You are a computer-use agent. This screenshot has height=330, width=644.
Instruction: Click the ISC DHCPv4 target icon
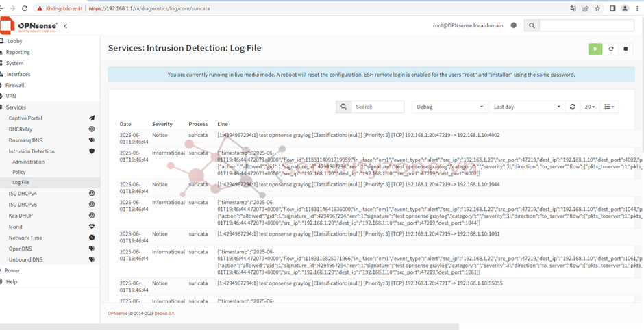(x=92, y=193)
